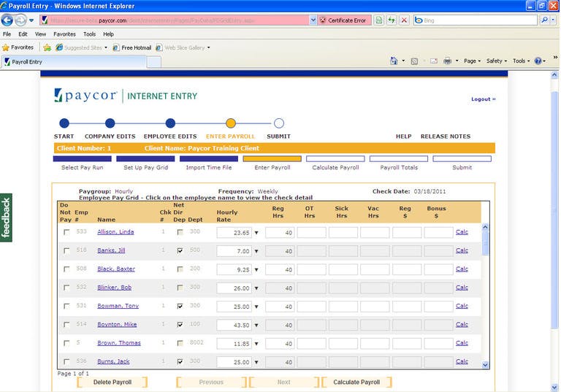Click OT Hrs field for Allison, Linda
This screenshot has width=561, height=392.
click(312, 232)
